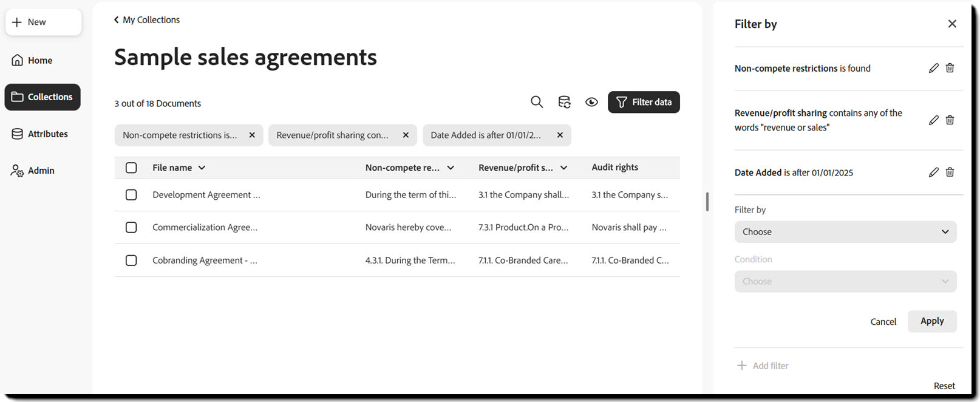Remove the Revenue/profit sharing filter chip
The height and width of the screenshot is (402, 980).
406,135
